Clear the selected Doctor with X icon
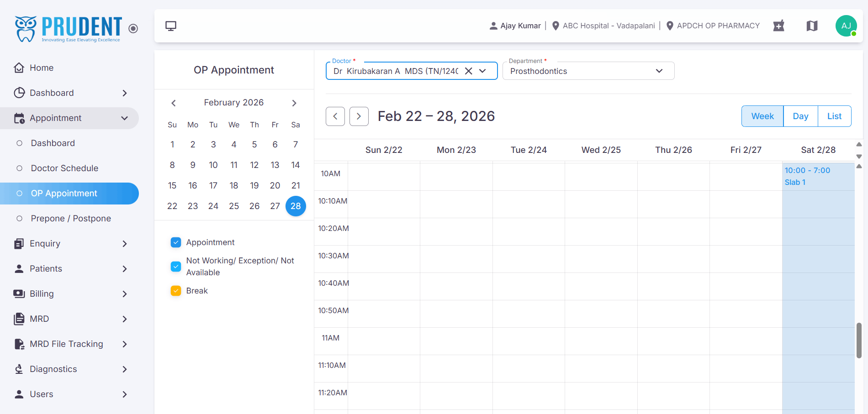 pos(468,71)
